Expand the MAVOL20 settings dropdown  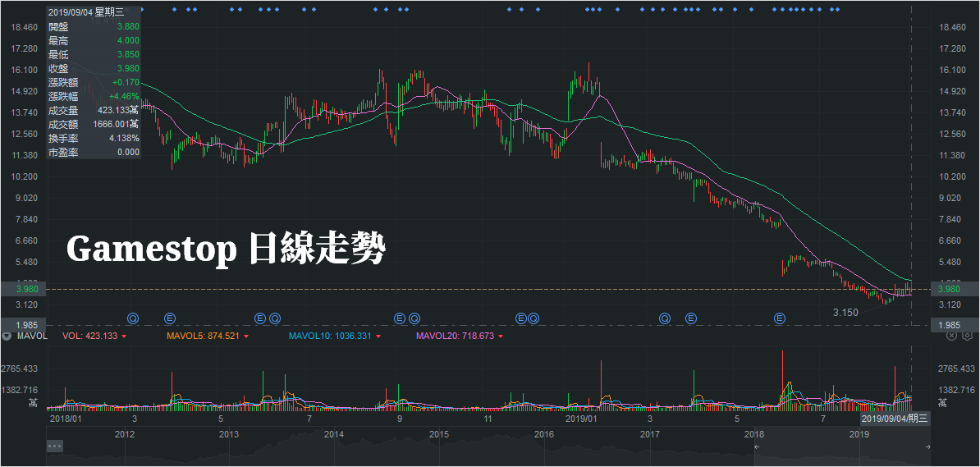coord(500,337)
